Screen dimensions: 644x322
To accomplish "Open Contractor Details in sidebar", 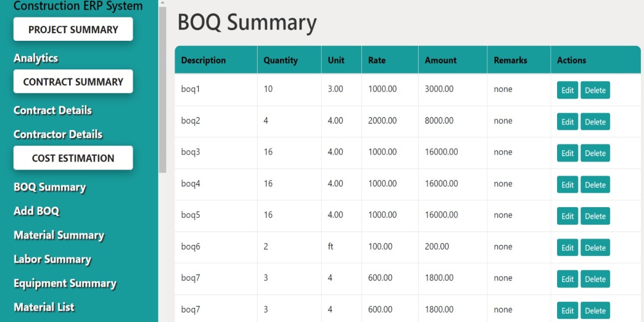I will [58, 134].
